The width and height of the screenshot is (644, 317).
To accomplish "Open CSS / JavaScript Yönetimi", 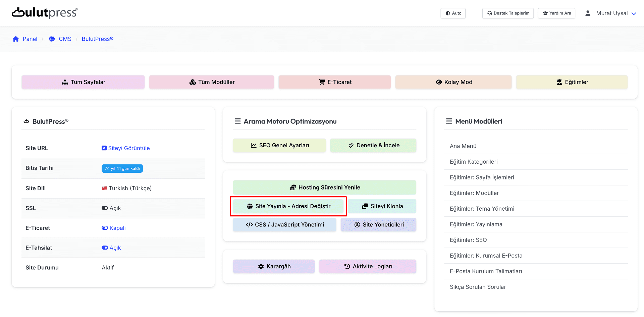I will (284, 225).
